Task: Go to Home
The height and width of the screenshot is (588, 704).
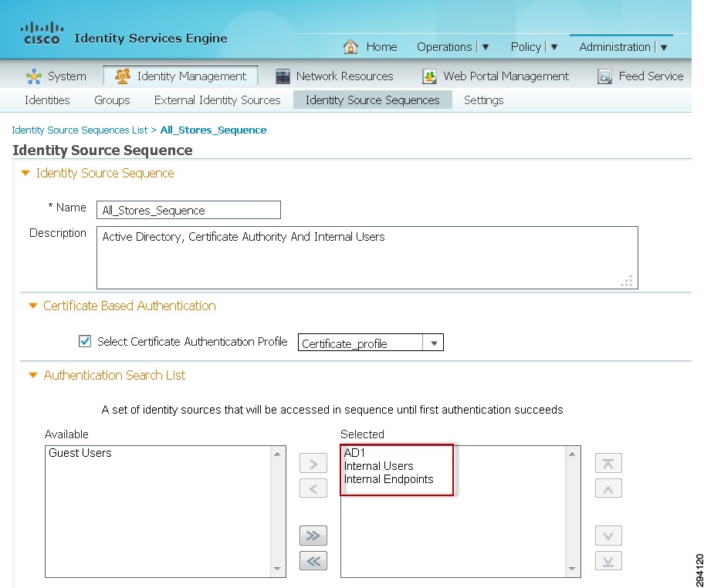Action: point(381,46)
